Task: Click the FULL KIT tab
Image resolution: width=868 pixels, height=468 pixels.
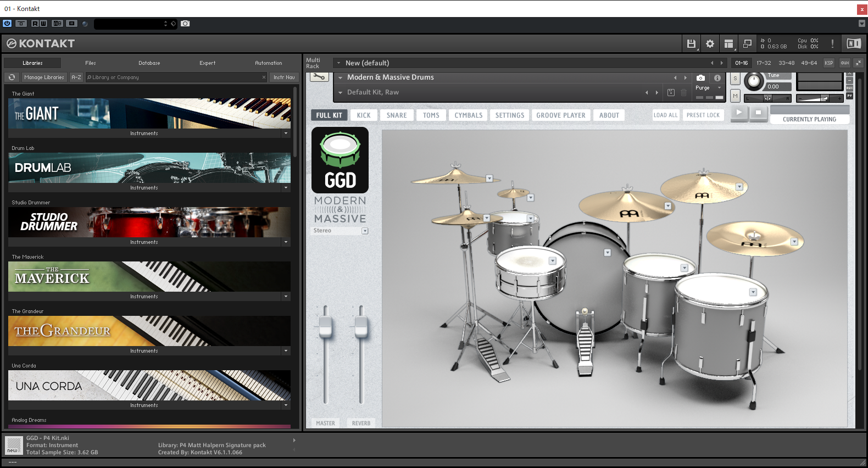Action: click(x=329, y=115)
